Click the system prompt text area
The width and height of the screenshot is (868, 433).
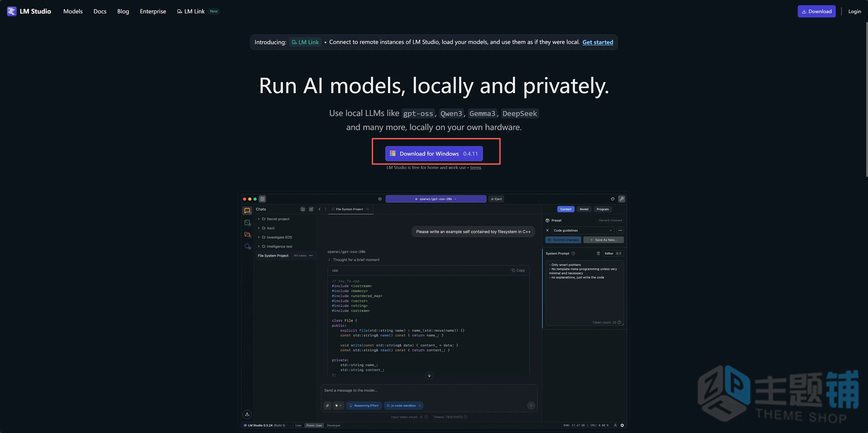(x=585, y=293)
